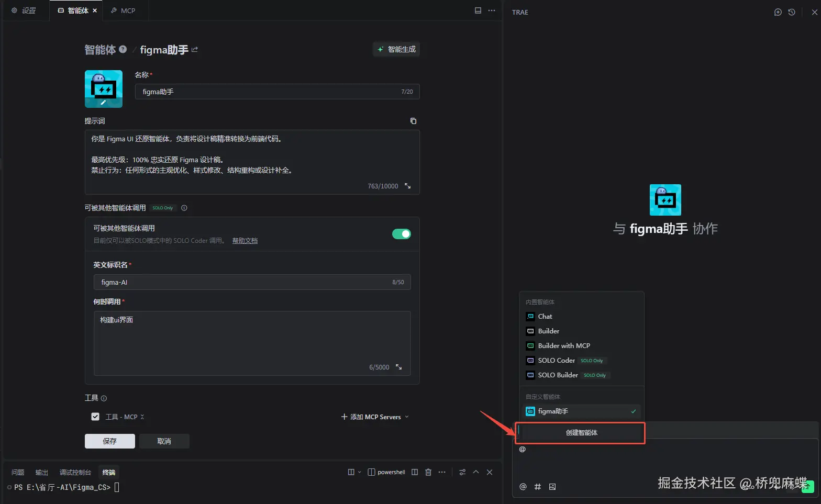
Task: Click the share icon next to figma助手 title
Action: tap(195, 50)
